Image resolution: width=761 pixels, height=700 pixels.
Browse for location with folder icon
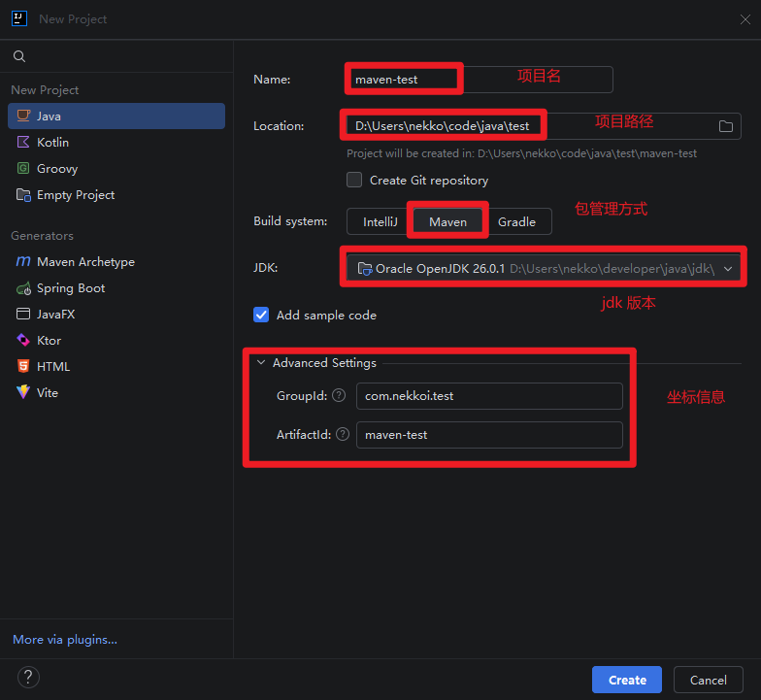[x=726, y=126]
